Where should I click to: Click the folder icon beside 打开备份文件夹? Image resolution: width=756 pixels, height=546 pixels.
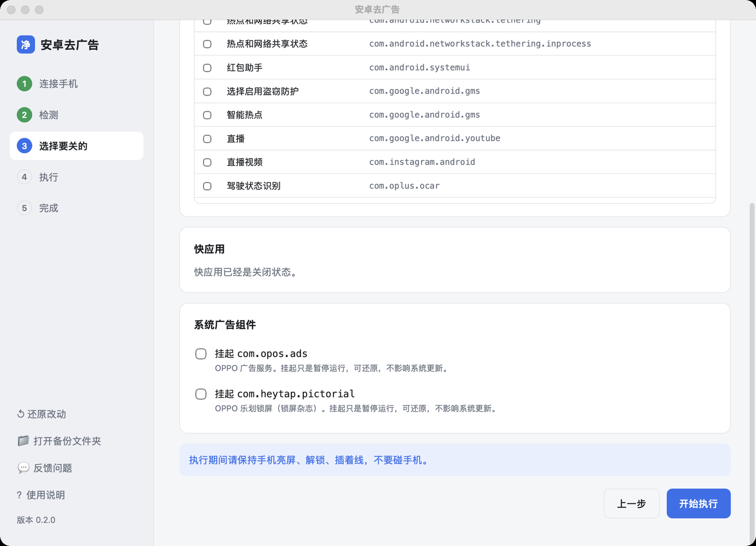23,441
